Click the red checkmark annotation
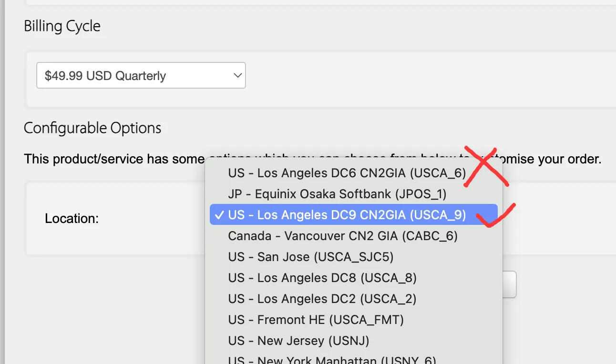The image size is (616, 364). (496, 216)
